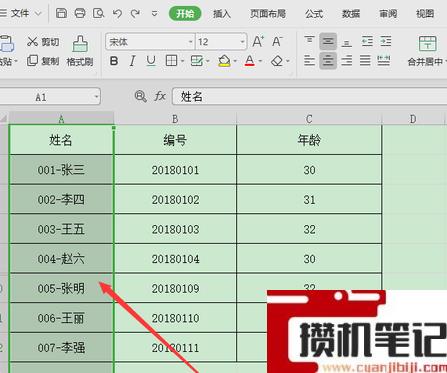The image size is (447, 373).
Task: Expand quick access toolbar customization arrow
Action: pos(154,14)
